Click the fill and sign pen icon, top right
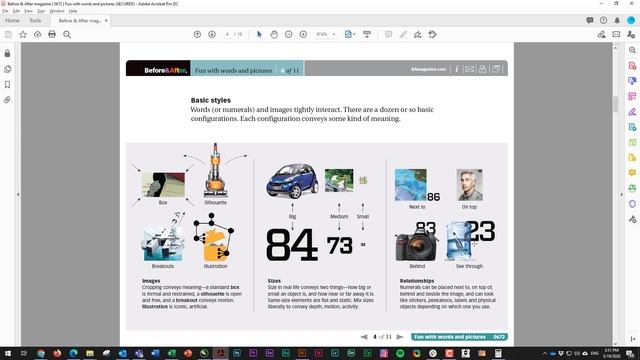The image size is (640, 360). (601, 35)
